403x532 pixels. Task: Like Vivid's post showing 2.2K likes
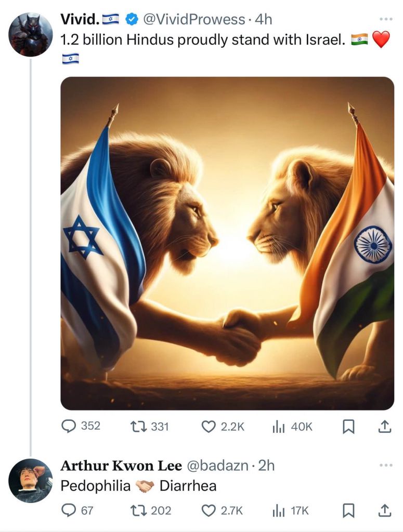(x=208, y=427)
